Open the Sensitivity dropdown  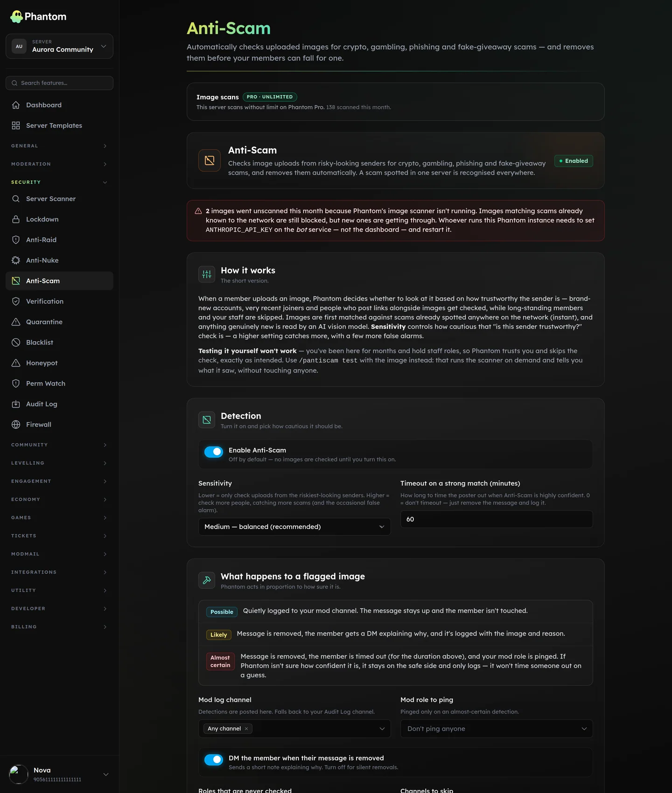(294, 527)
